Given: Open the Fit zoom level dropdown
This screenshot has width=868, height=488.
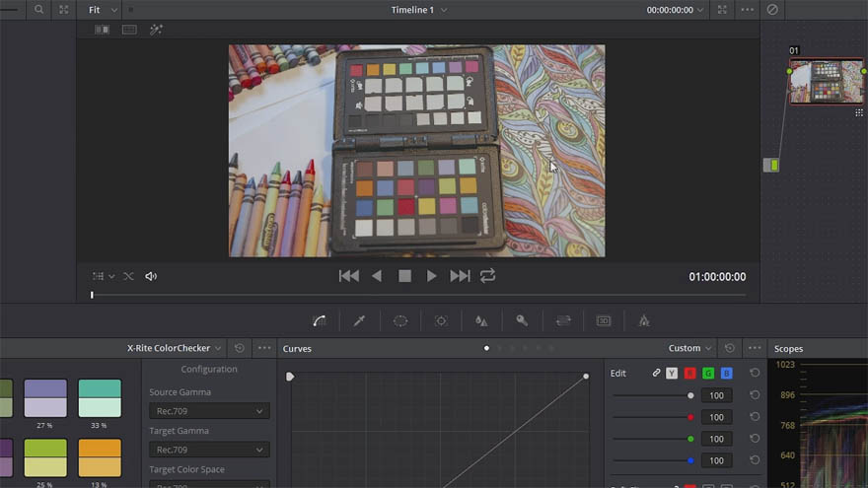Looking at the screenshot, I should point(103,10).
